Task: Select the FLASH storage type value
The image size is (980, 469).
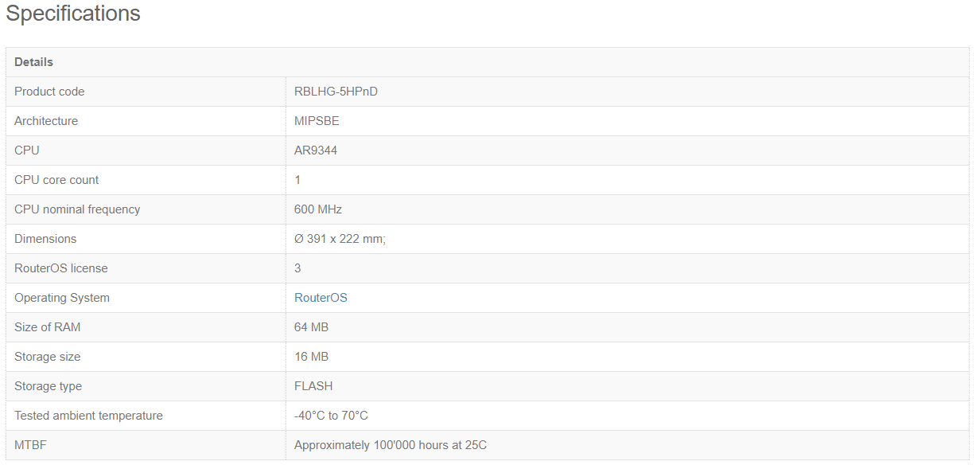Action: pyautogui.click(x=313, y=386)
